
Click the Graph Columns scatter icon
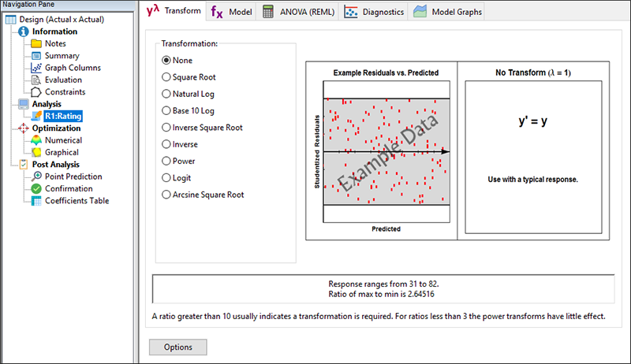(x=36, y=68)
